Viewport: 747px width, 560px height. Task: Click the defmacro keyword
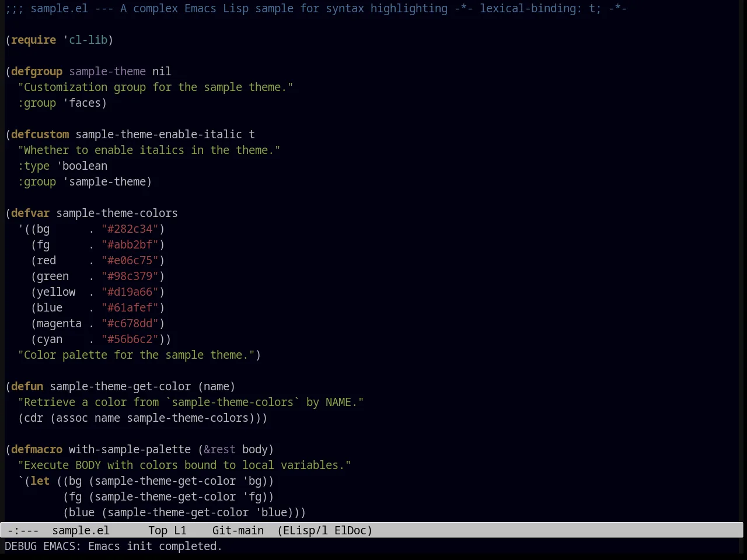(37, 449)
